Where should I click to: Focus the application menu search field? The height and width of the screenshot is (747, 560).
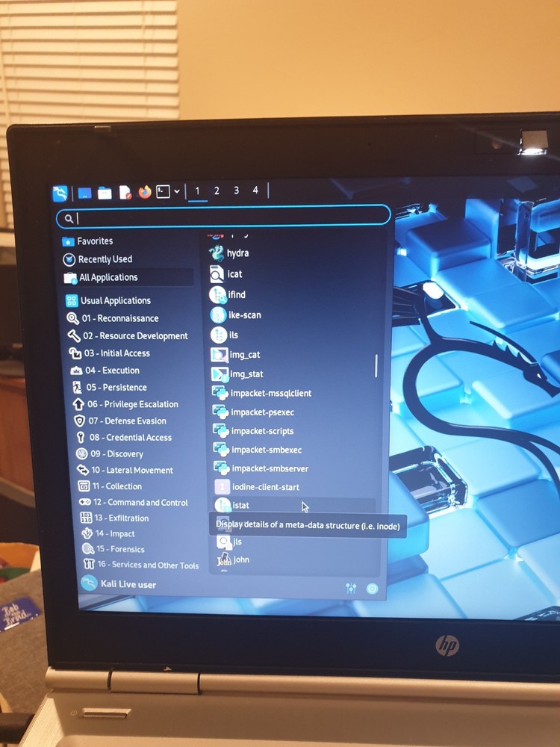pos(224,217)
